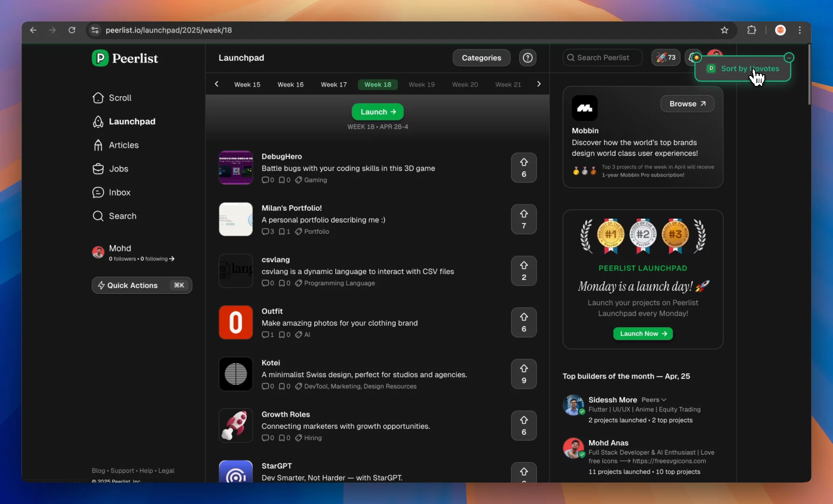The image size is (833, 504).
Task: Open the Peers dropdown next to Sidessh More
Action: click(653, 400)
